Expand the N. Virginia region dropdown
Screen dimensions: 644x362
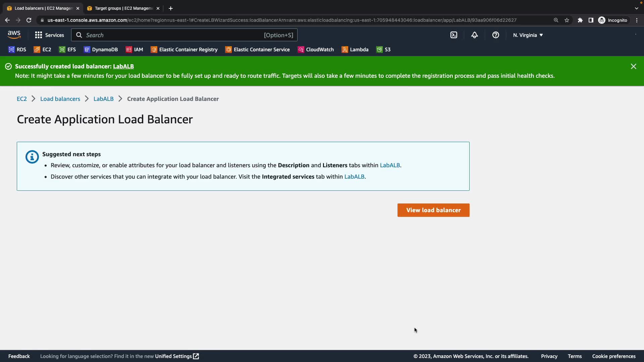528,35
